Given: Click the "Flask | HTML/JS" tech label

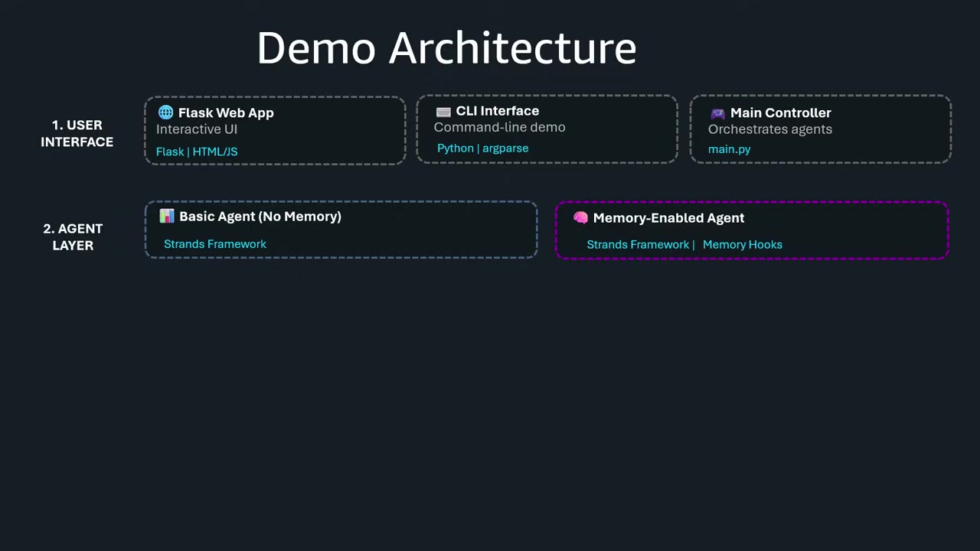Looking at the screenshot, I should pyautogui.click(x=197, y=152).
